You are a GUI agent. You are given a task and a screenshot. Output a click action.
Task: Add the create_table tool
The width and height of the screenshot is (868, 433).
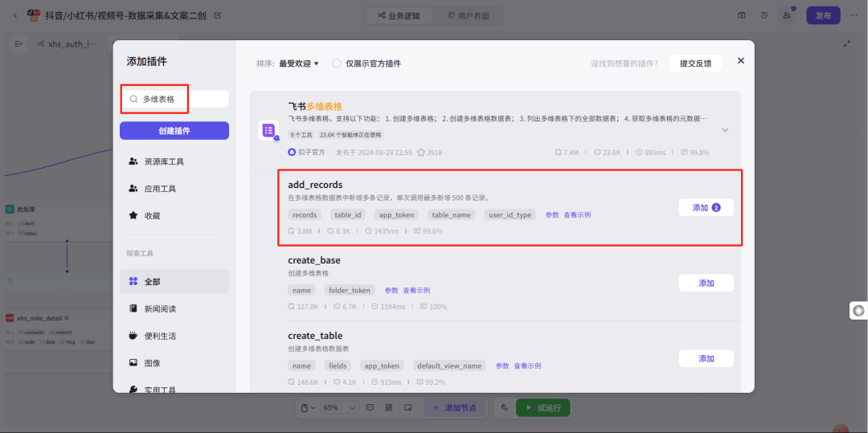tap(706, 358)
